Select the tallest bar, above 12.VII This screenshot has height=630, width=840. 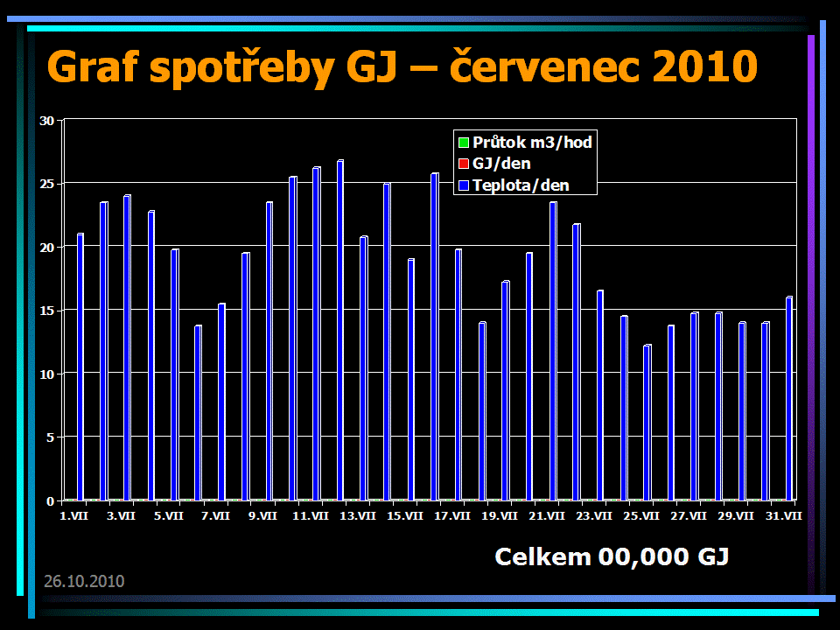coord(340,331)
